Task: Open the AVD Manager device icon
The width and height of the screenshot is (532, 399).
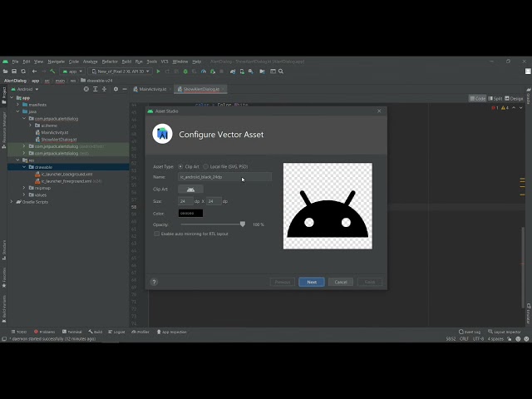Action: tap(242, 71)
